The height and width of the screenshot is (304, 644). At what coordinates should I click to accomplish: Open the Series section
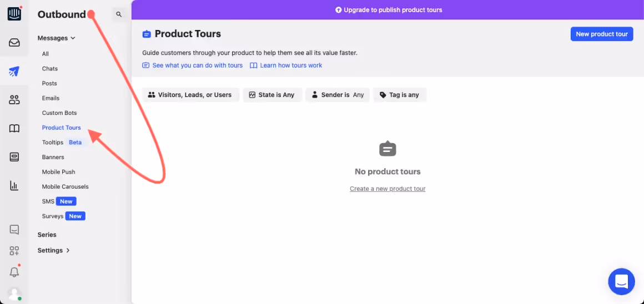(47, 235)
